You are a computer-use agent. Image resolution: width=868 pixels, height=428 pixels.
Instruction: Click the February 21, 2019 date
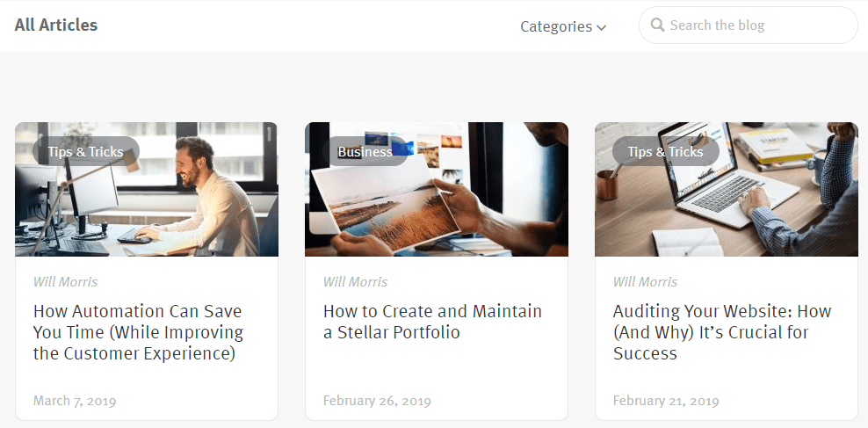tap(666, 401)
